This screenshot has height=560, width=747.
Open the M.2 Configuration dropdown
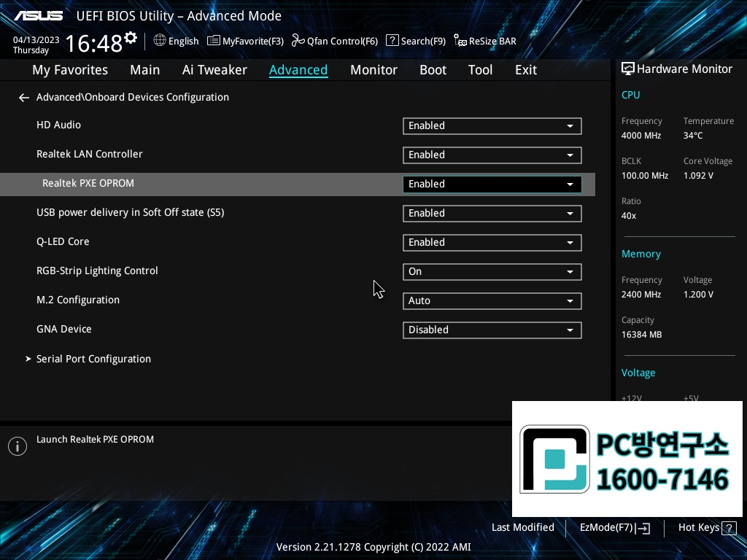click(x=492, y=301)
